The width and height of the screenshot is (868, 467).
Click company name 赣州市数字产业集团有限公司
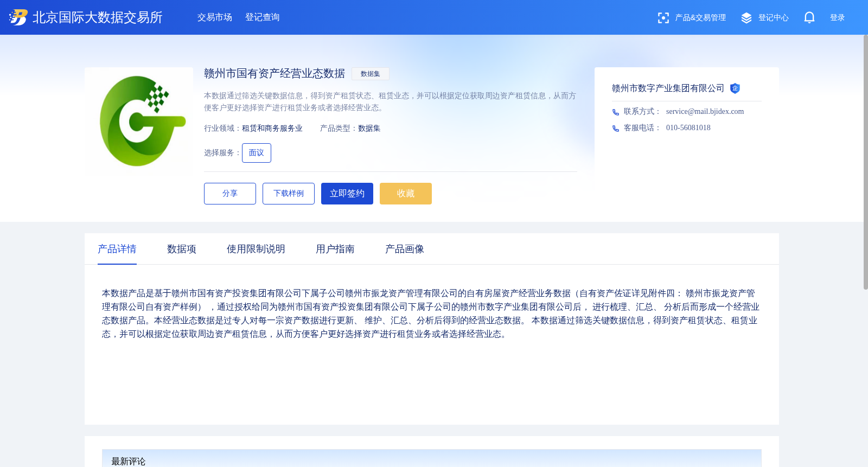coord(668,88)
